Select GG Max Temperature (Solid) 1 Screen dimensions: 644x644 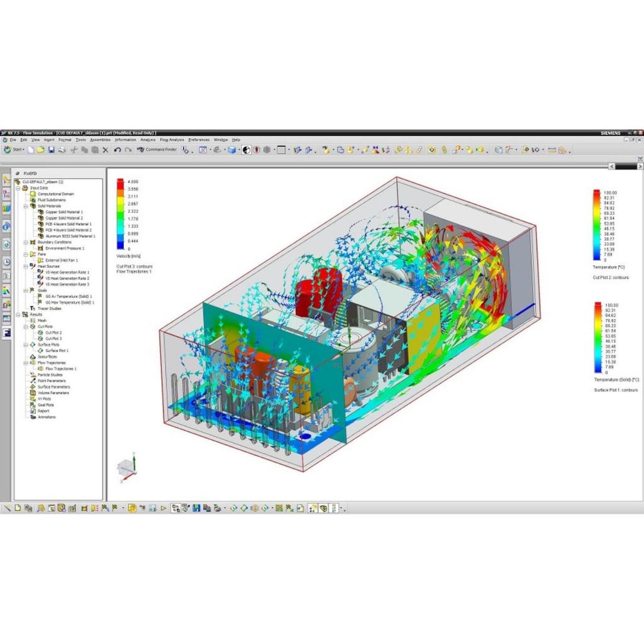[69, 303]
